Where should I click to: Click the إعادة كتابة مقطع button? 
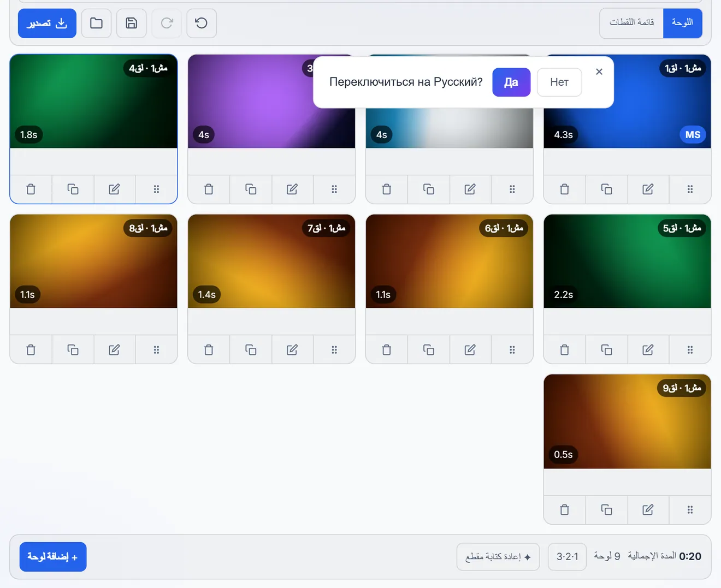pos(498,557)
